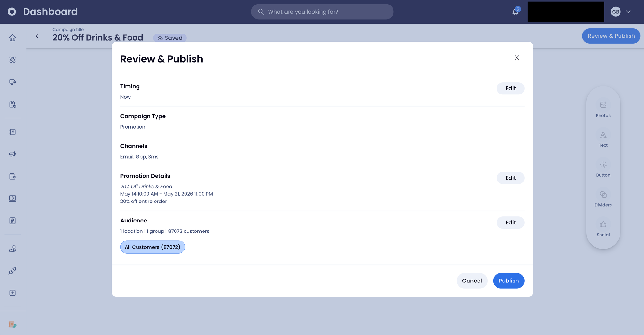Click the 'Promotion' campaign type text
Image resolution: width=644 pixels, height=335 pixels.
133,127
